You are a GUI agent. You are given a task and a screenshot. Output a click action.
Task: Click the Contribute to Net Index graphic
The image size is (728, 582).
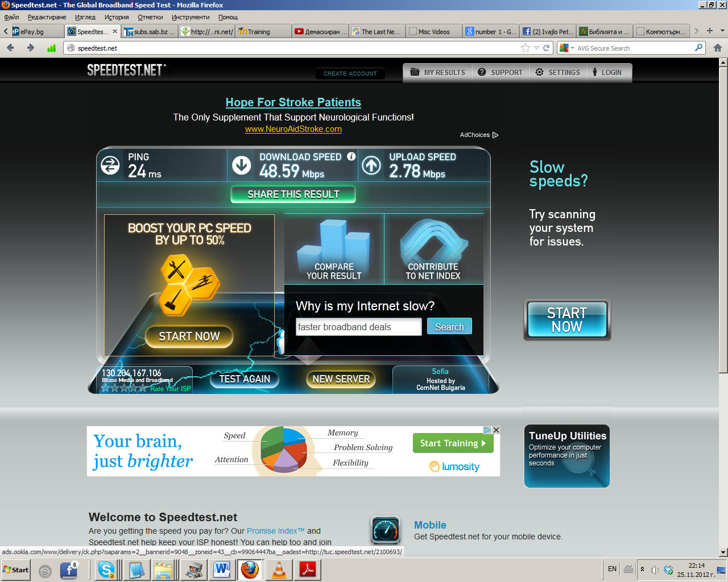coord(433,249)
